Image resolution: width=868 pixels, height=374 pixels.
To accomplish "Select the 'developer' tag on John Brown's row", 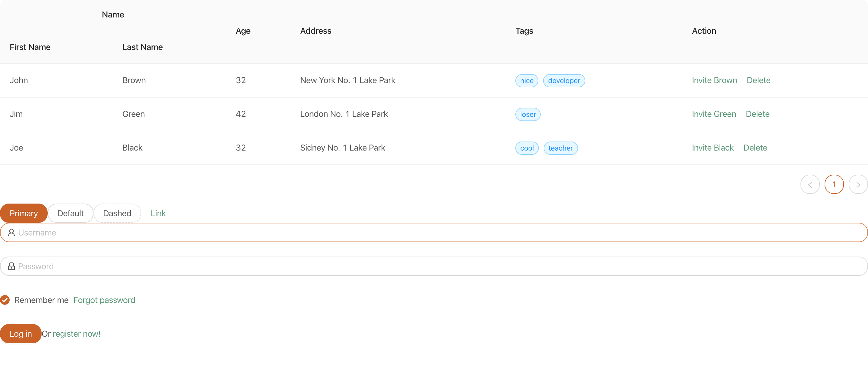I will click(564, 80).
